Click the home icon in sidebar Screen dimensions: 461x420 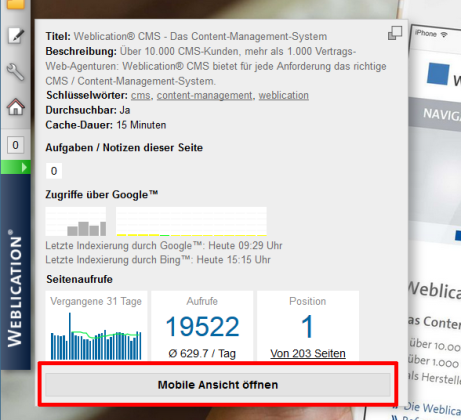click(x=16, y=107)
